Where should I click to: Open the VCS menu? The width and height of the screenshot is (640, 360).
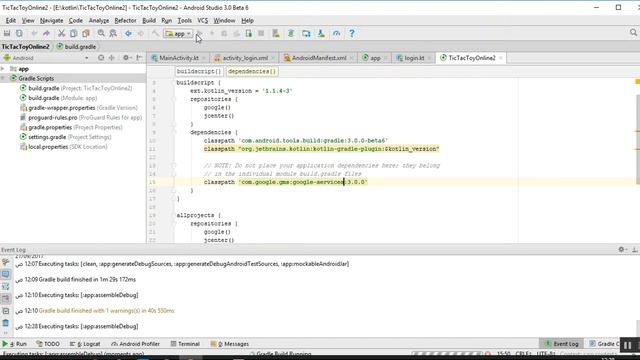[202, 20]
